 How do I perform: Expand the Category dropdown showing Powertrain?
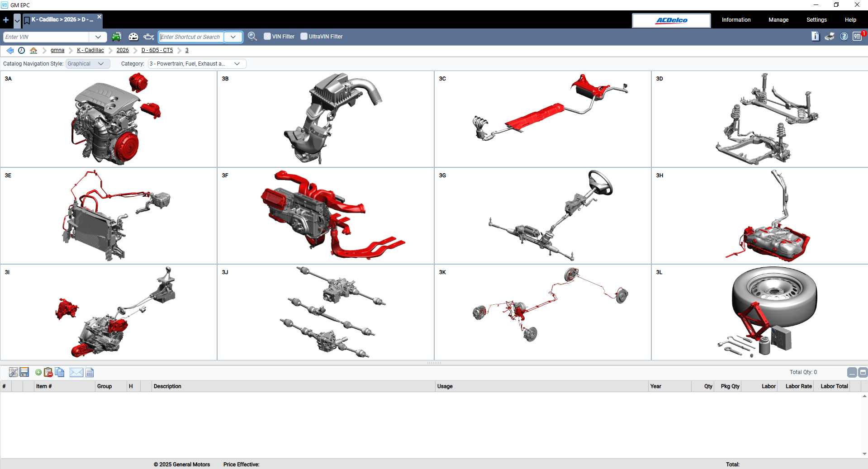tap(196, 63)
